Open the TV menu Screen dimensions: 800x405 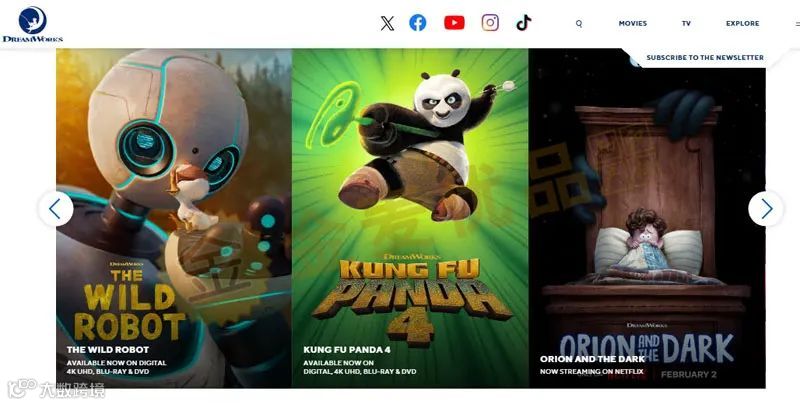[x=686, y=23]
